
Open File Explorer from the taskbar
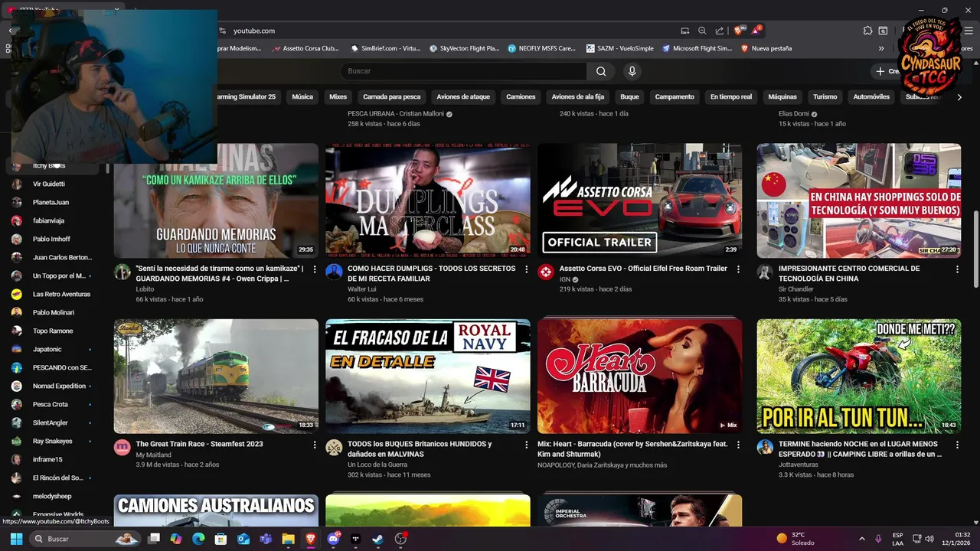click(x=288, y=539)
